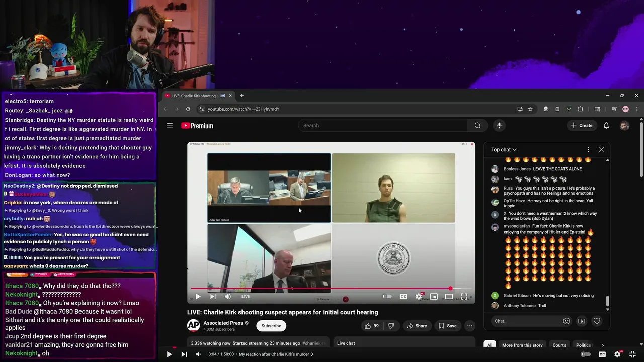
Task: Open Associated Press channel name link
Action: click(223, 323)
